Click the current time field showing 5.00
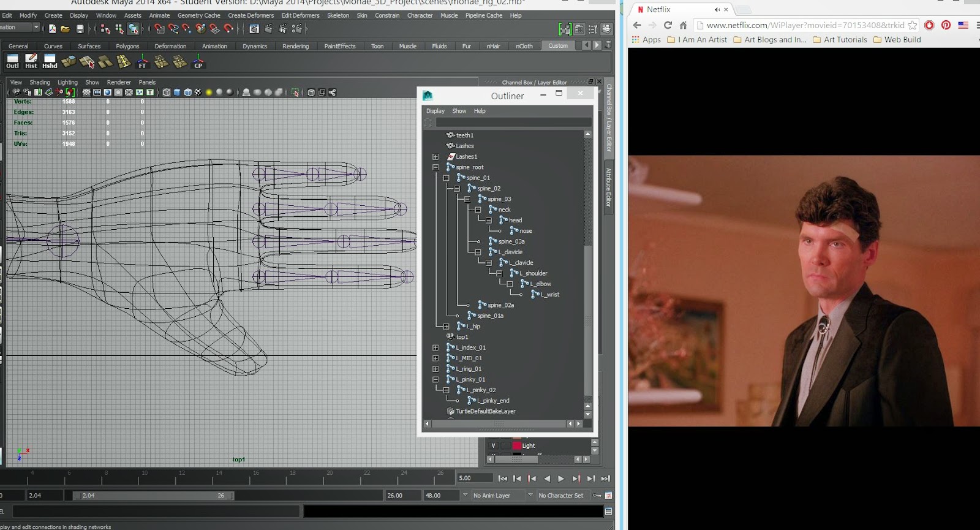The width and height of the screenshot is (980, 530). 475,478
